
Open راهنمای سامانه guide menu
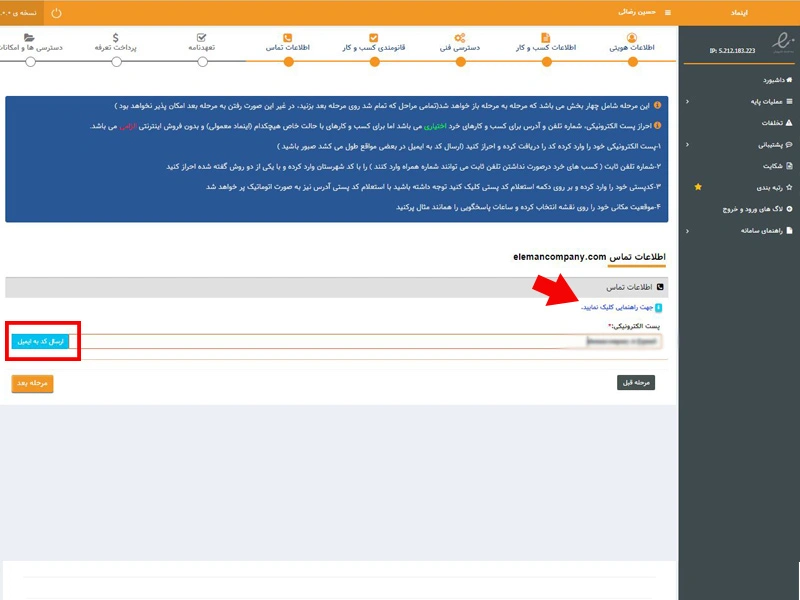pyautogui.click(x=767, y=231)
